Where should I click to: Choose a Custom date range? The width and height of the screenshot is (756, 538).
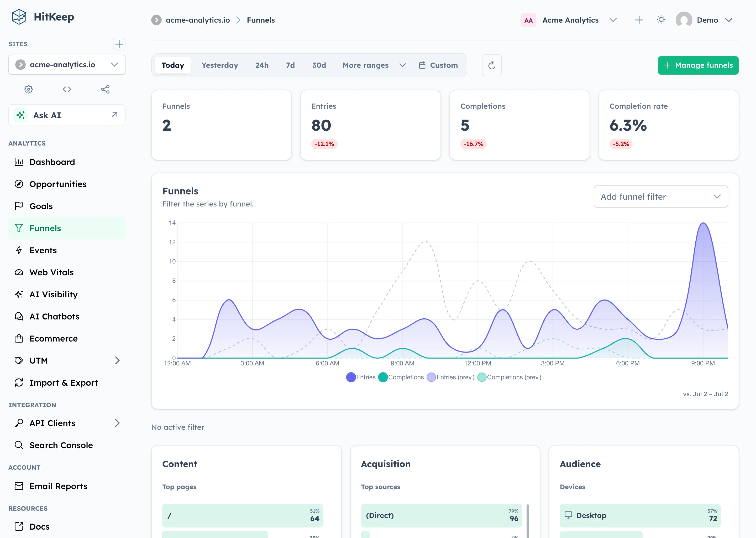pos(438,65)
